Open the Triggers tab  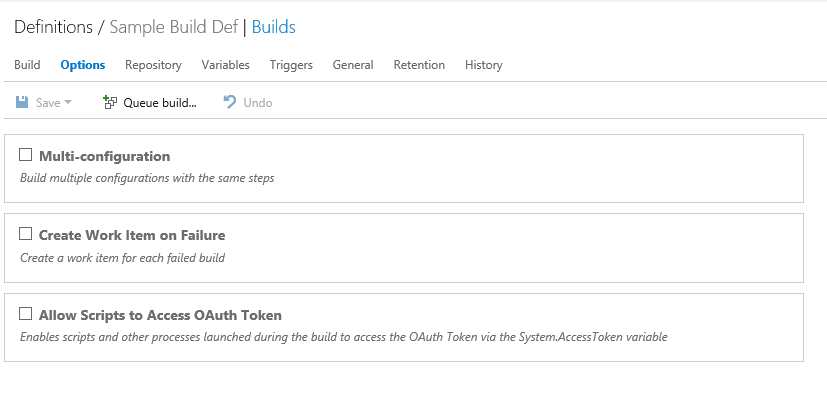point(291,65)
